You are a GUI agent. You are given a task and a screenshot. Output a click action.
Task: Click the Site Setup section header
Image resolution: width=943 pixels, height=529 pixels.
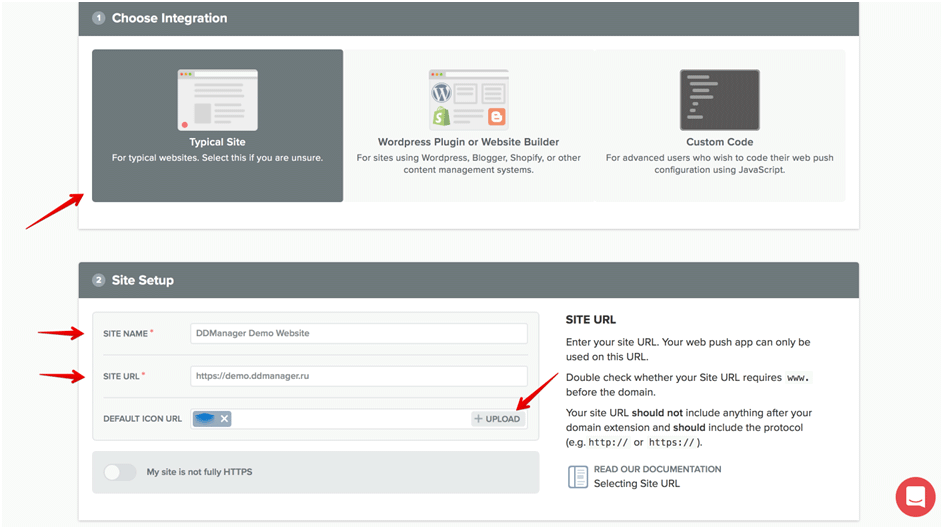tap(142, 280)
